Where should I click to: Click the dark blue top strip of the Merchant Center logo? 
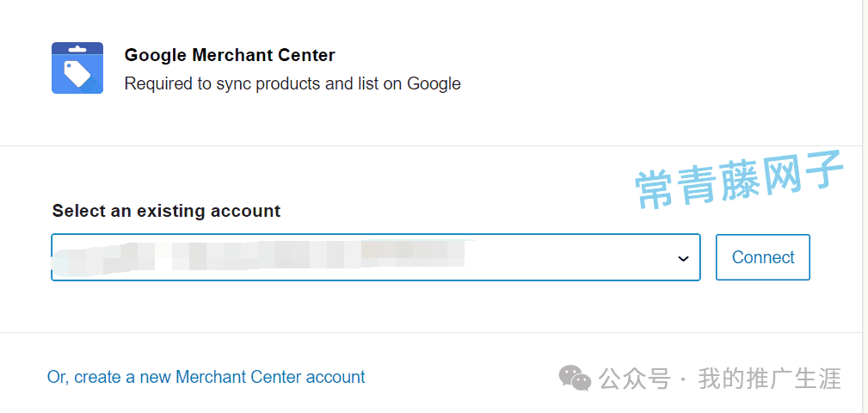pyautogui.click(x=77, y=47)
